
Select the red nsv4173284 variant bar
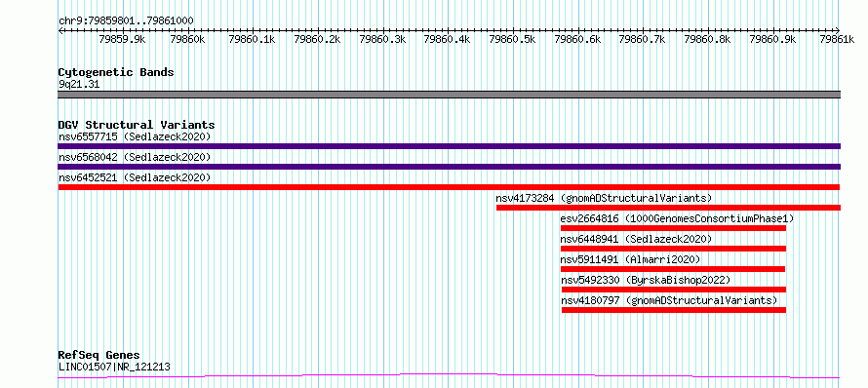pos(668,208)
